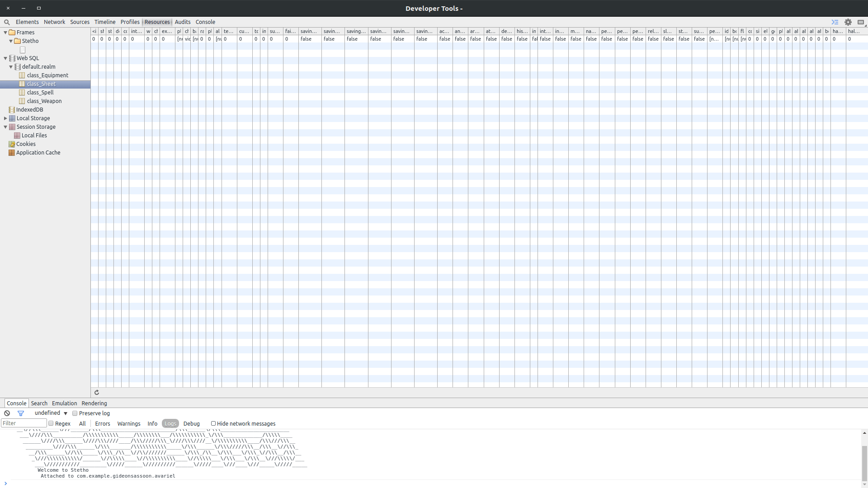Expand the Web SQL database tree
Screen dimensions: 868x488
[x=5, y=58]
